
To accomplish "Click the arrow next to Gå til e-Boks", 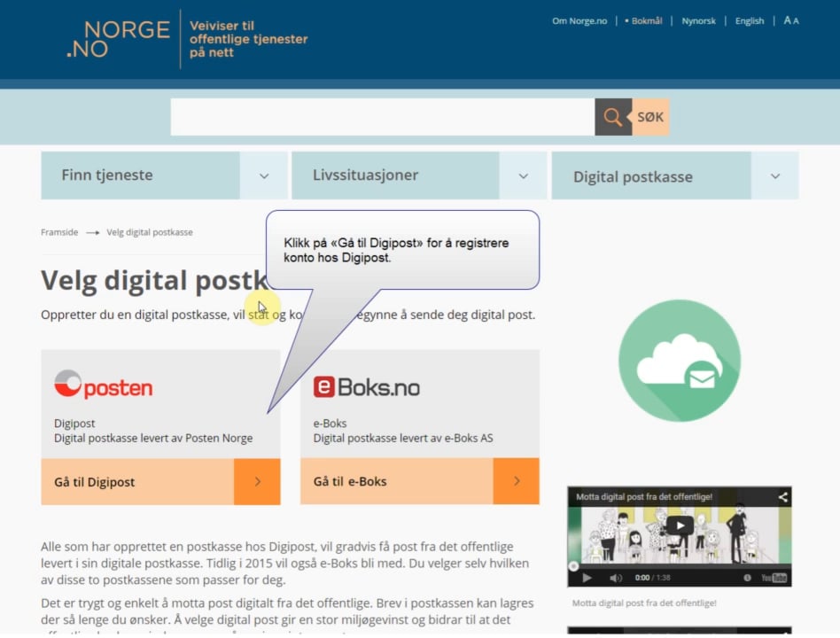I will (x=517, y=481).
